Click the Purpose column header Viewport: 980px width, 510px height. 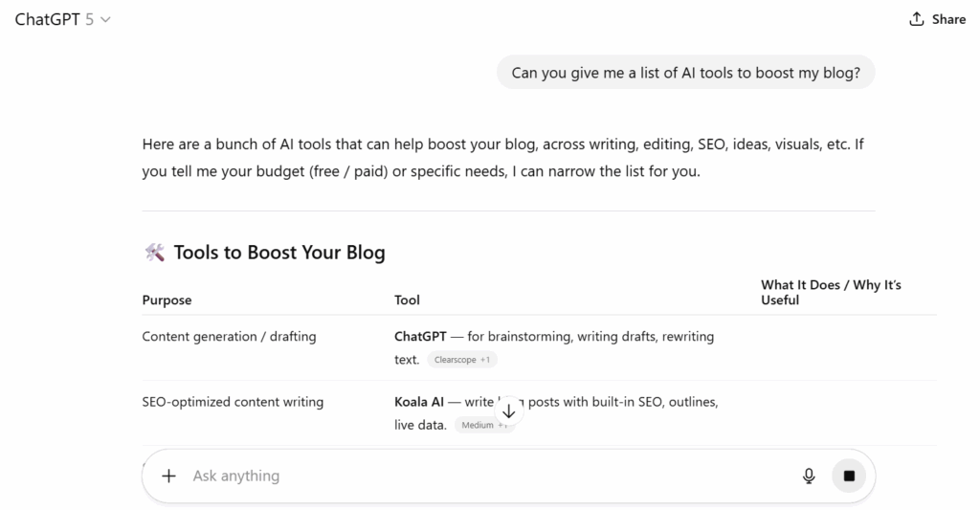click(167, 299)
